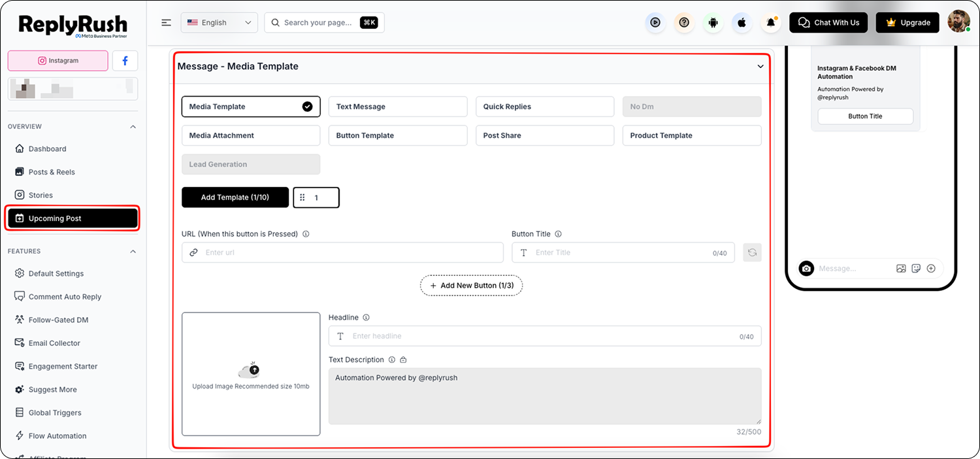Select template number 1 chip

[x=316, y=197]
